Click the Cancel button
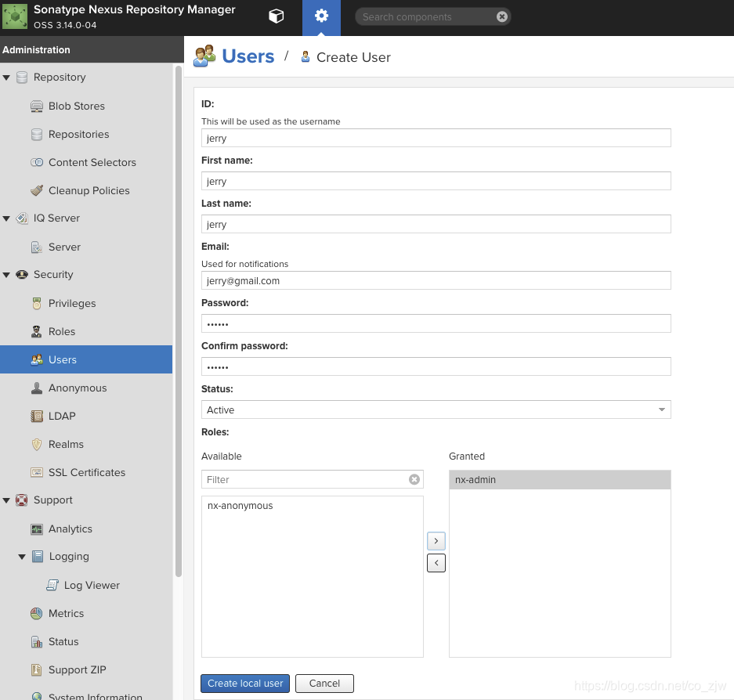This screenshot has width=734, height=700. click(324, 683)
